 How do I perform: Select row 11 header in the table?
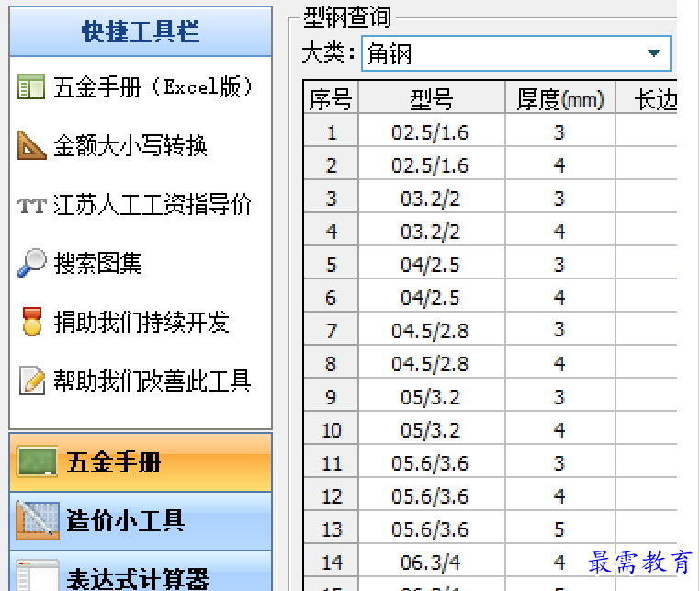coord(331,460)
